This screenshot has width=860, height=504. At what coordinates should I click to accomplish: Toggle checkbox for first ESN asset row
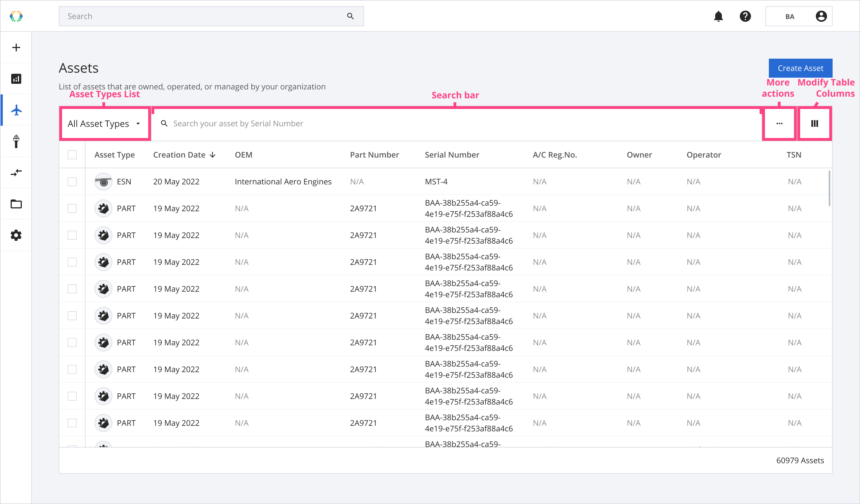tap(72, 181)
